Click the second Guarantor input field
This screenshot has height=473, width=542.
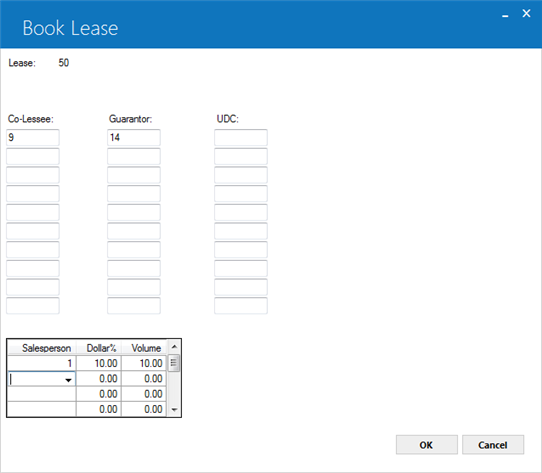pyautogui.click(x=134, y=156)
